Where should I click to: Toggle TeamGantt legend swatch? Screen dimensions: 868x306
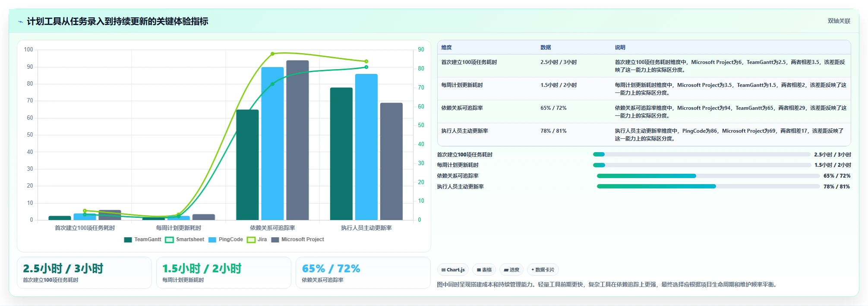pyautogui.click(x=128, y=240)
